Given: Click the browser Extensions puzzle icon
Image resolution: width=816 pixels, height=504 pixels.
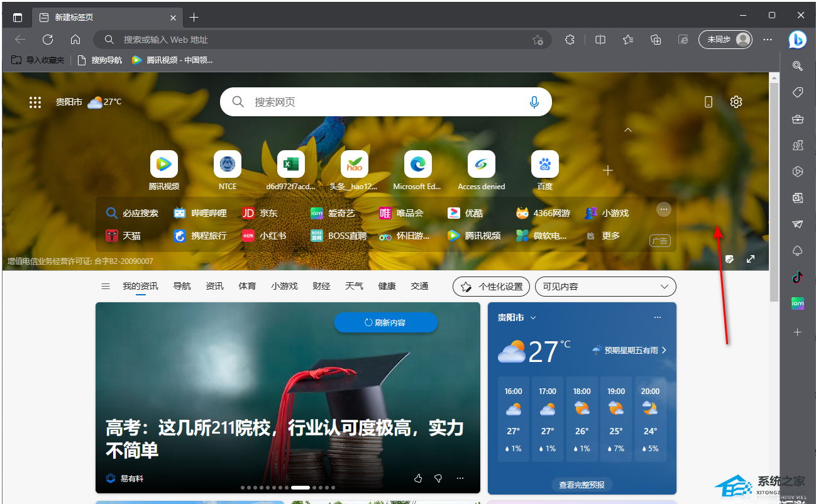Looking at the screenshot, I should [x=570, y=40].
